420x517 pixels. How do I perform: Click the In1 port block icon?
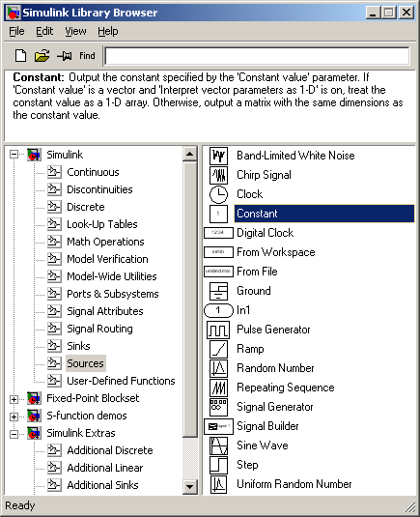tap(218, 310)
